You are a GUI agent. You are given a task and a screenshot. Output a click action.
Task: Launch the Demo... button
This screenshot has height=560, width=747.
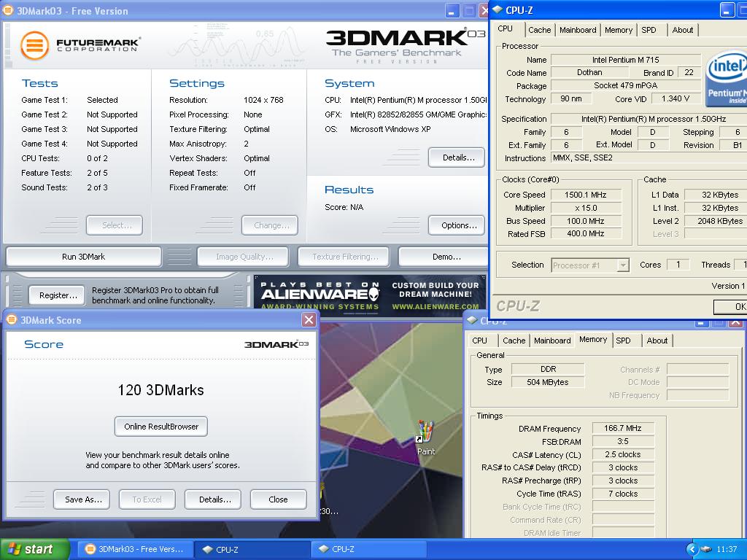click(444, 257)
